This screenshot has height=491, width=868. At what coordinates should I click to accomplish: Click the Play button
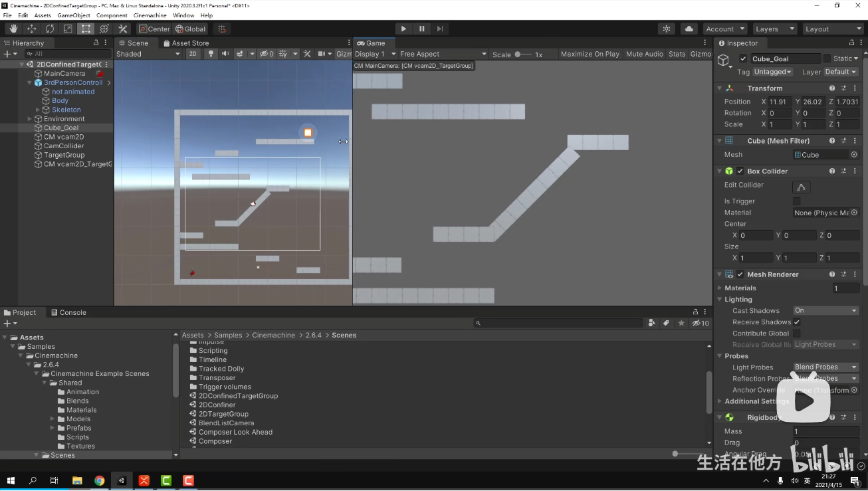click(403, 29)
